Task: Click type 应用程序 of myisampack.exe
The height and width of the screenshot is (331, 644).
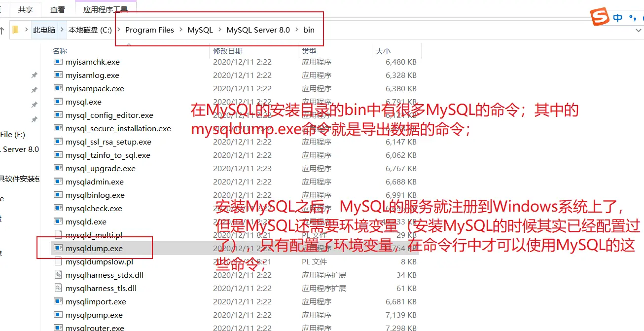Action: (317, 89)
